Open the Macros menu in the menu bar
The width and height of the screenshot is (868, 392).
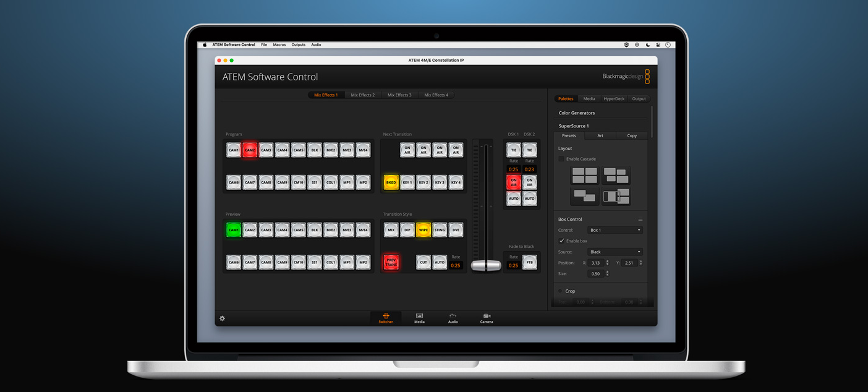tap(279, 45)
